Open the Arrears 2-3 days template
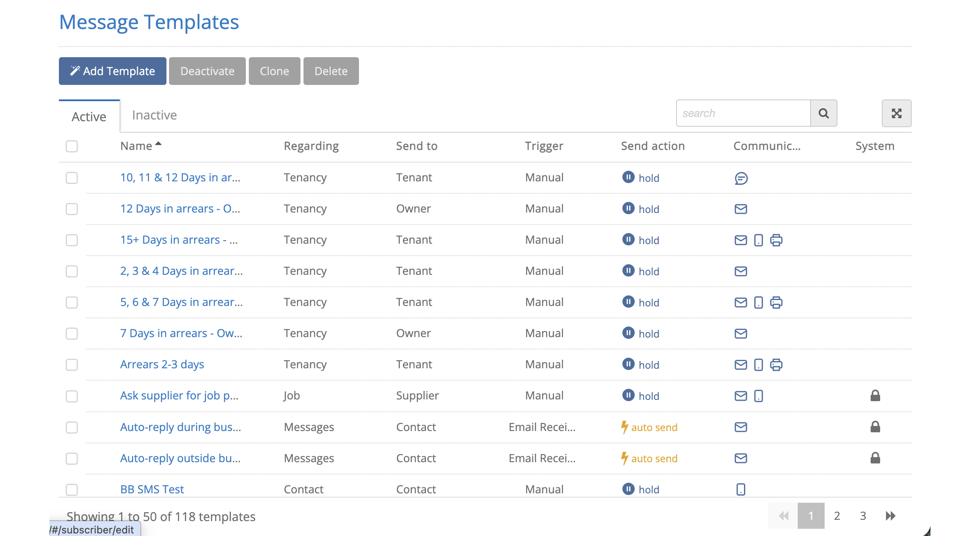The width and height of the screenshot is (980, 536). tap(162, 364)
